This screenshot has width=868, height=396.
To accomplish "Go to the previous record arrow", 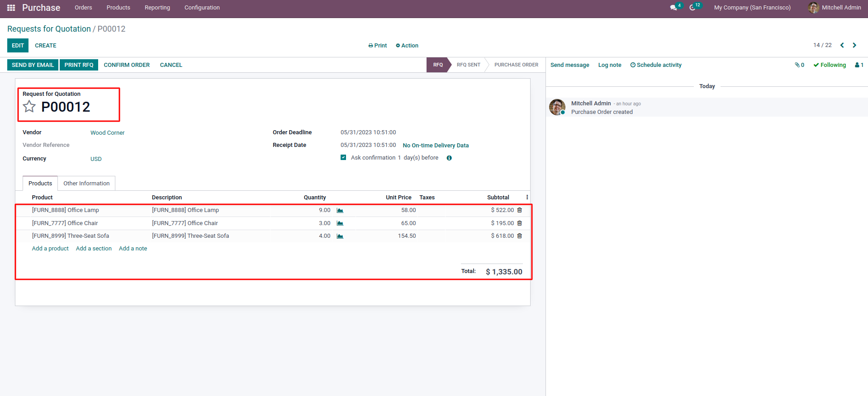I will click(x=842, y=45).
